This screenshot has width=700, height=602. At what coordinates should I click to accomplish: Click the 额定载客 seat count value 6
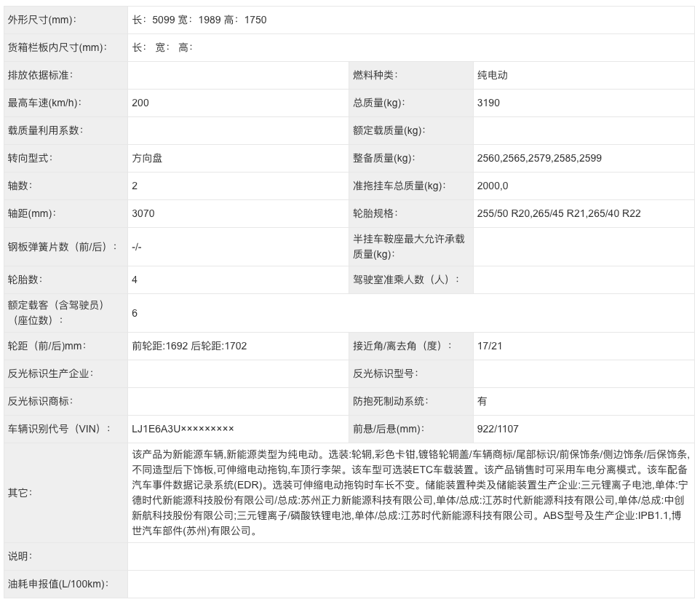[135, 313]
